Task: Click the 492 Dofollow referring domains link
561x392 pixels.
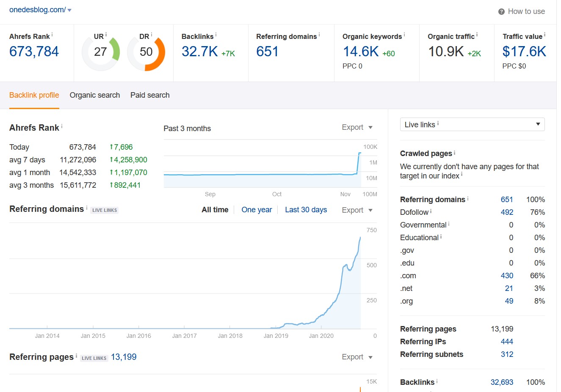Action: (x=507, y=212)
